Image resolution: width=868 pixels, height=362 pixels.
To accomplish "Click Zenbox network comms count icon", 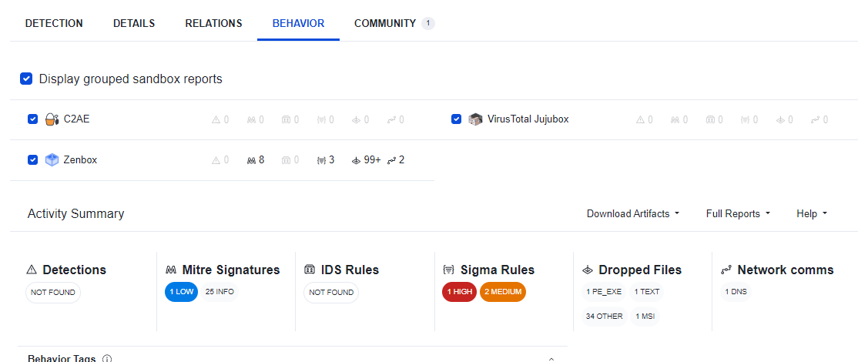I will [391, 160].
